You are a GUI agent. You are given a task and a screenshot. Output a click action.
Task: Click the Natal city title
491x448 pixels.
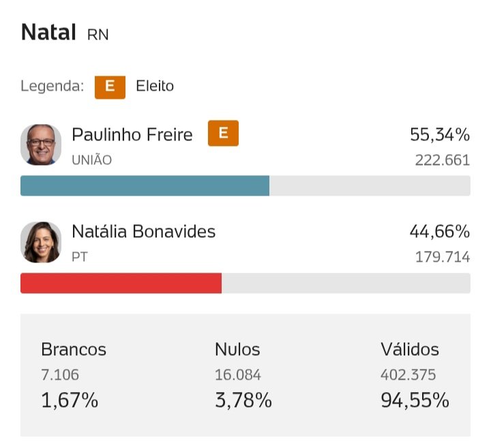pyautogui.click(x=48, y=32)
